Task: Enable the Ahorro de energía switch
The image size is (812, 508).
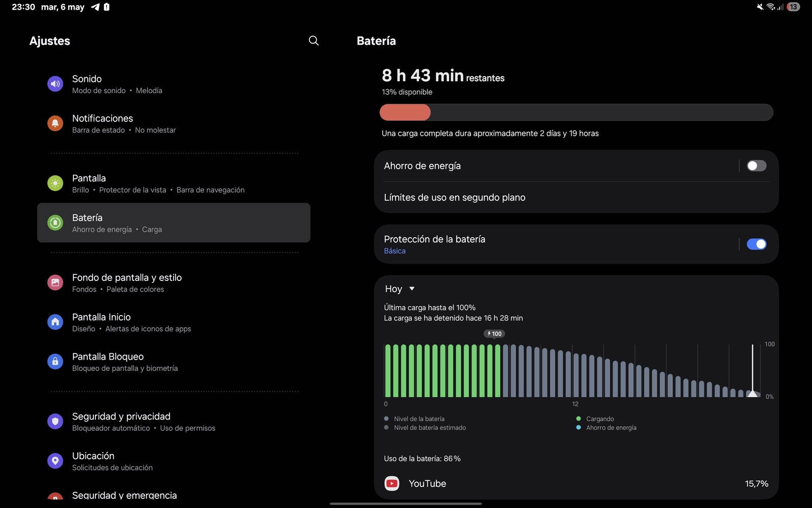Action: [x=756, y=166]
